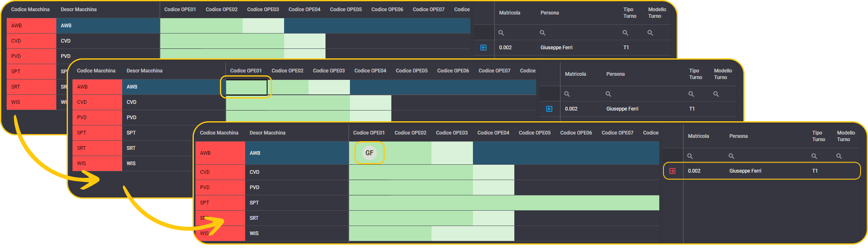Click the Codice OPE05 column header in front panel
868x250 pixels.
(x=535, y=133)
